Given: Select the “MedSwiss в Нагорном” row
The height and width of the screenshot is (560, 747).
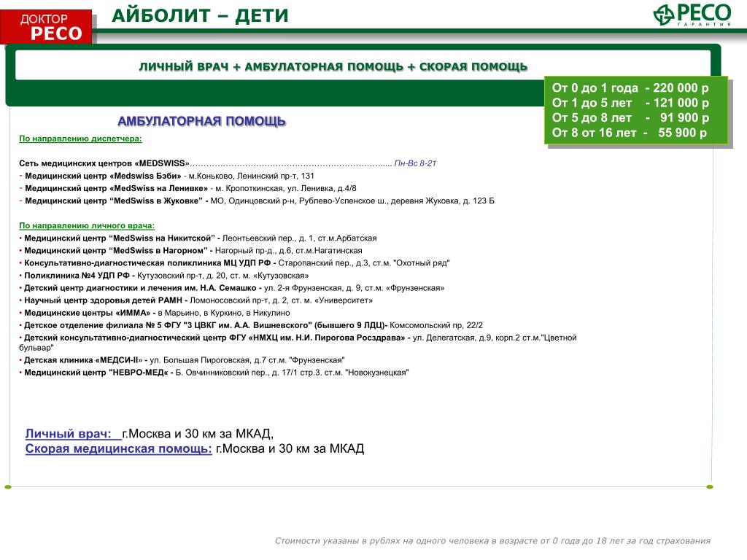Looking at the screenshot, I should 190,251.
